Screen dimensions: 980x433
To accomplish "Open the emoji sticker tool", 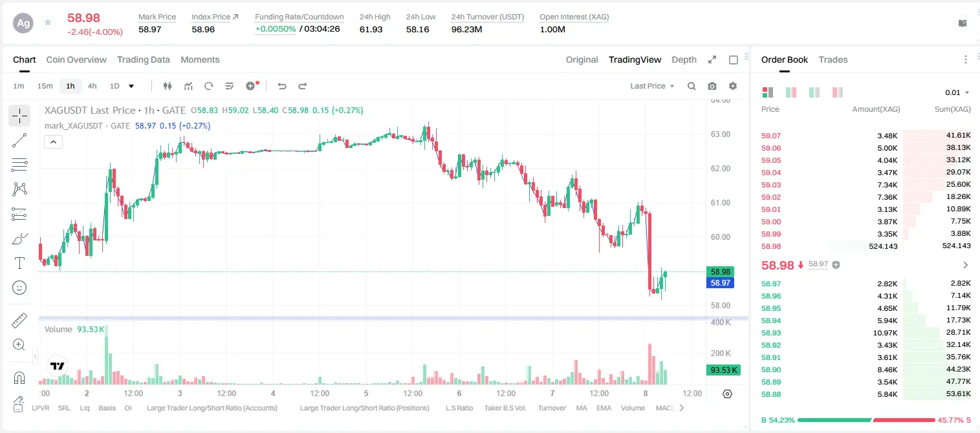I will click(x=19, y=288).
